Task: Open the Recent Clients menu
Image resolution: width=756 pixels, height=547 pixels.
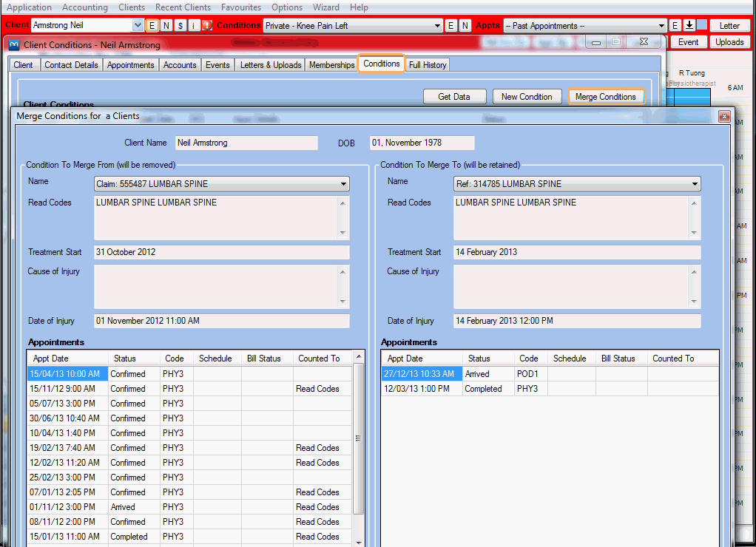Action: pos(183,7)
